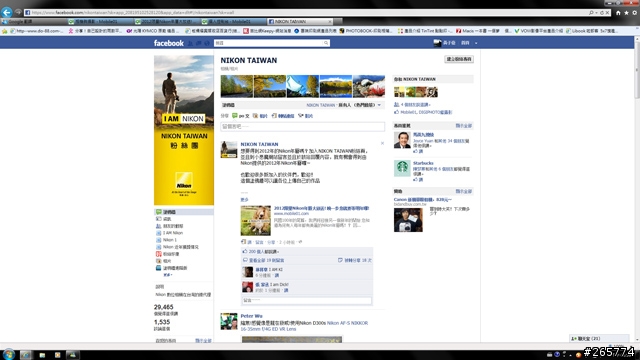Click the 1,535 talking about this count

[162, 322]
